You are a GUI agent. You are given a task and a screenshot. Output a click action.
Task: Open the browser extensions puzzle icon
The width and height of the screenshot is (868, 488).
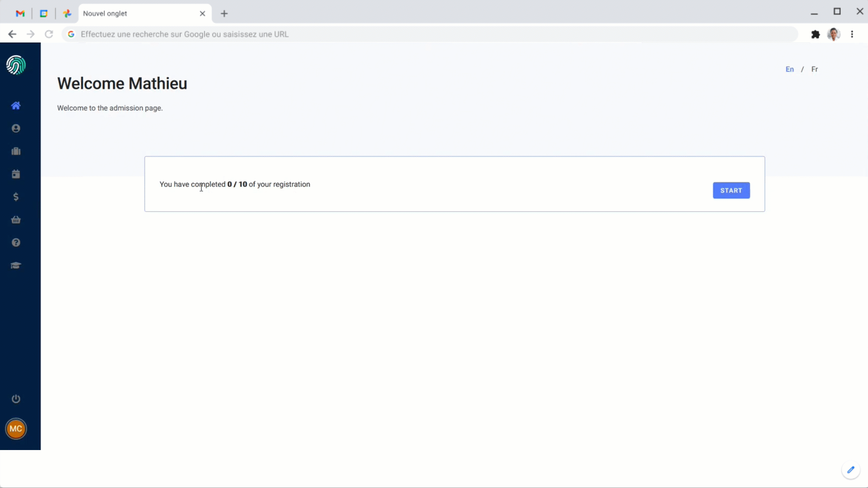pyautogui.click(x=816, y=34)
